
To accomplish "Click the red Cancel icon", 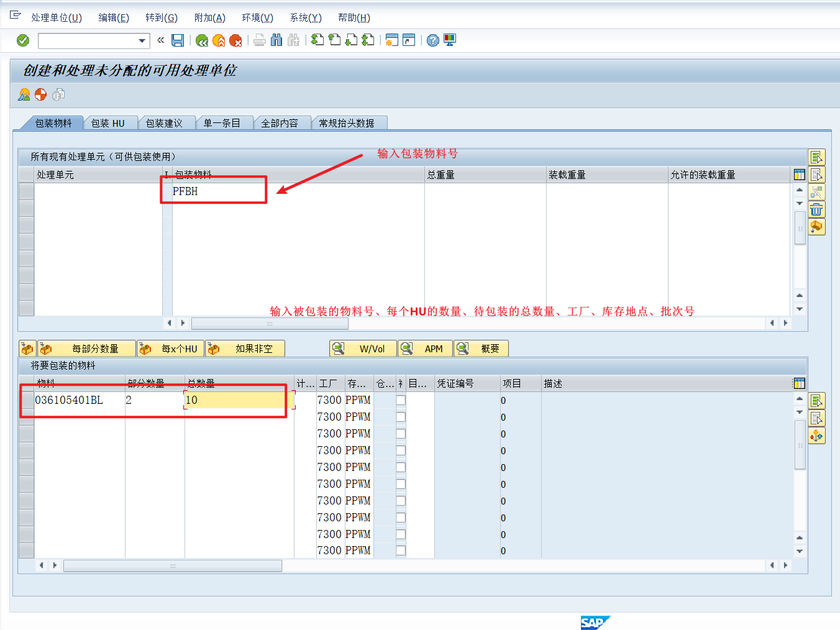I will point(235,40).
